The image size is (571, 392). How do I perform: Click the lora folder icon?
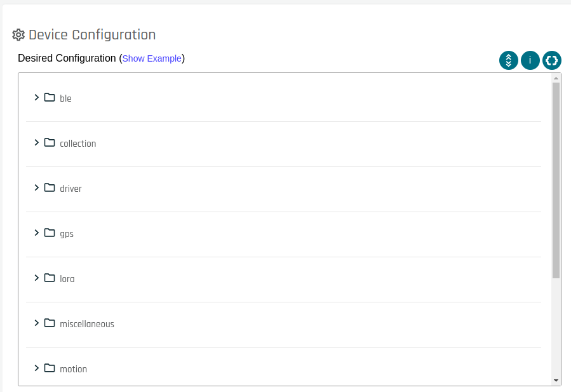pos(50,278)
